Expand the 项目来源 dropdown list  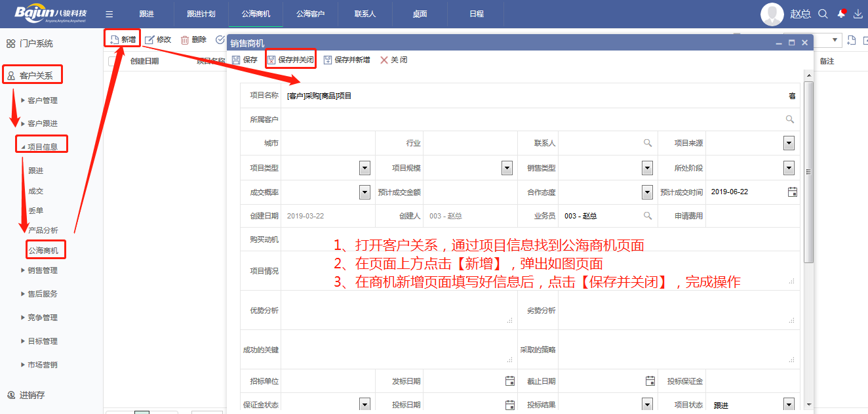click(789, 144)
